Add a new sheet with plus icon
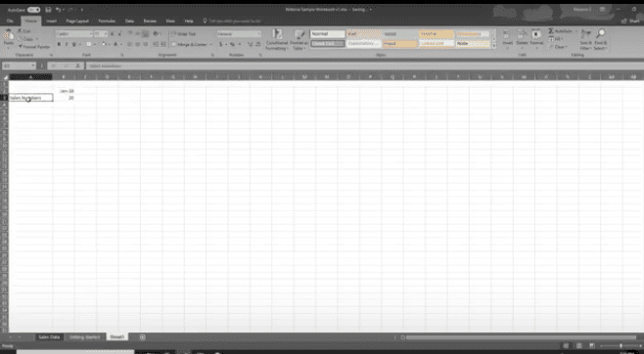The image size is (644, 354). pos(143,337)
